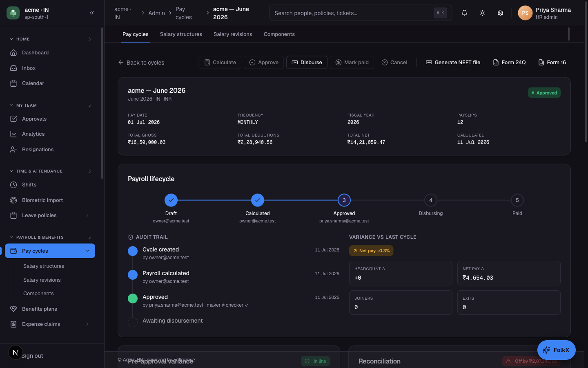Screen dimensions: 588x368
Task: Switch to Salary structures tab
Action: point(181,34)
